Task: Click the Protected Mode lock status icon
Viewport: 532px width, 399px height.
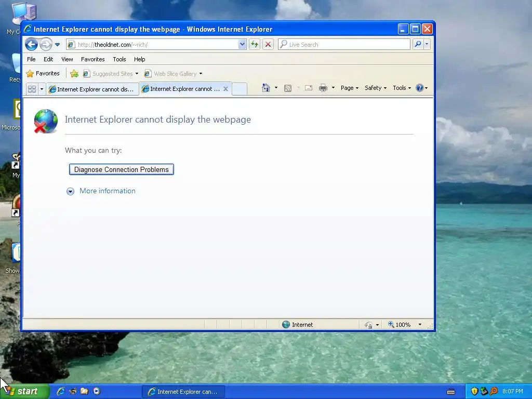Action: (x=368, y=325)
